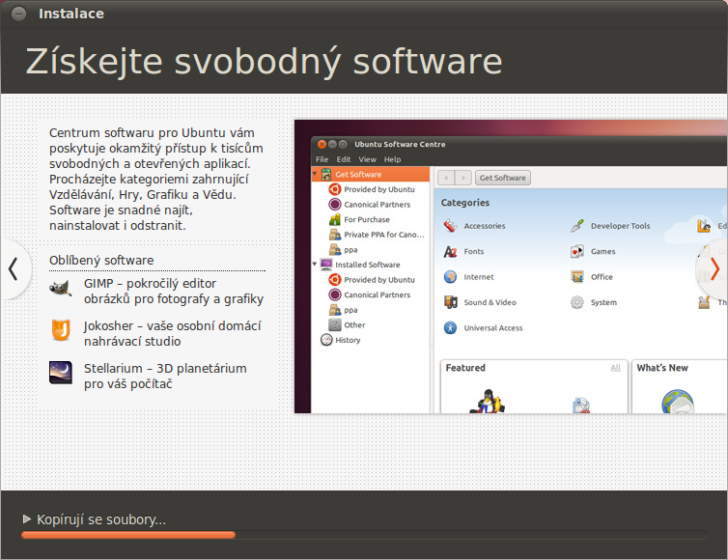Click the Get Software sidebar icon
The width and height of the screenshot is (728, 560).
tap(326, 174)
